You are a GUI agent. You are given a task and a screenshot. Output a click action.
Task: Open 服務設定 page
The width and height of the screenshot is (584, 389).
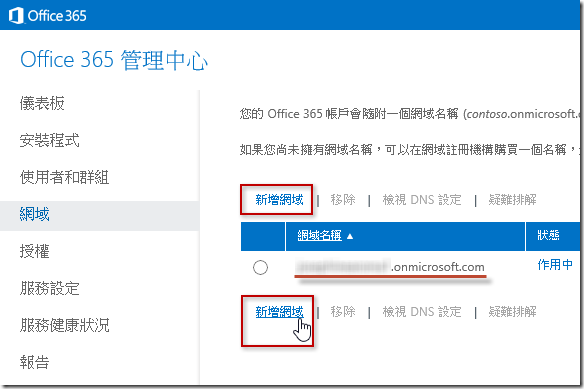point(50,288)
